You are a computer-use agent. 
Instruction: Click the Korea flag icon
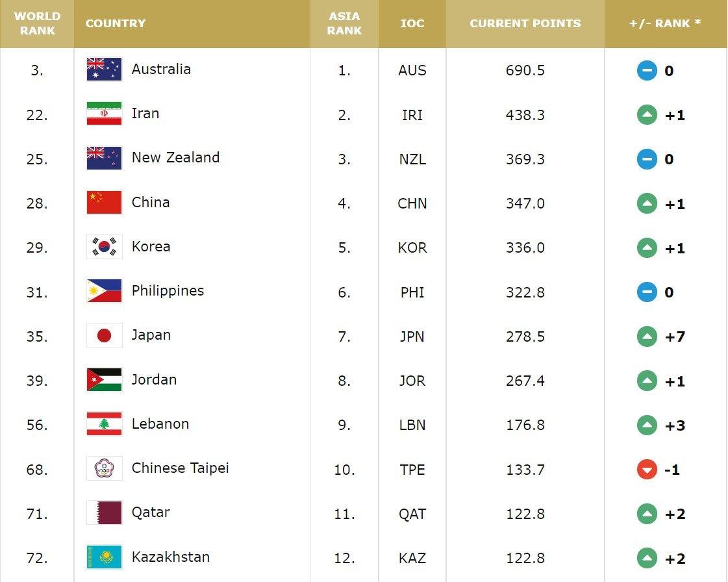point(104,247)
